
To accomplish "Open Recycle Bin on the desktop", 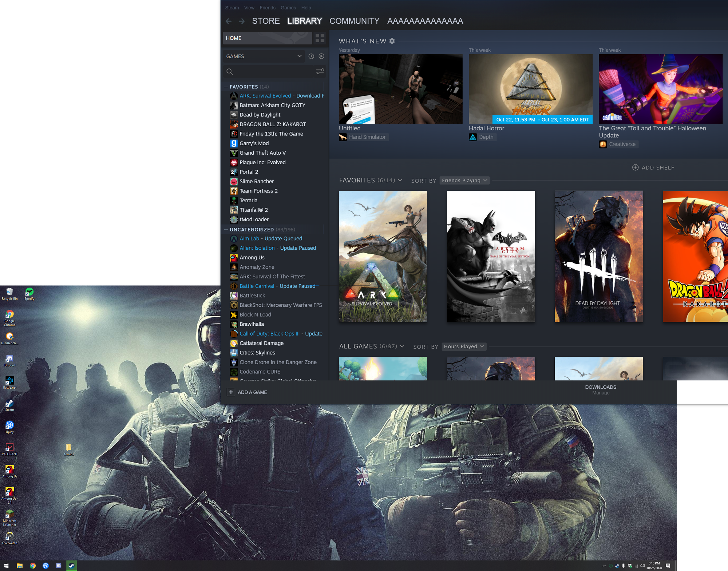I will point(10,294).
